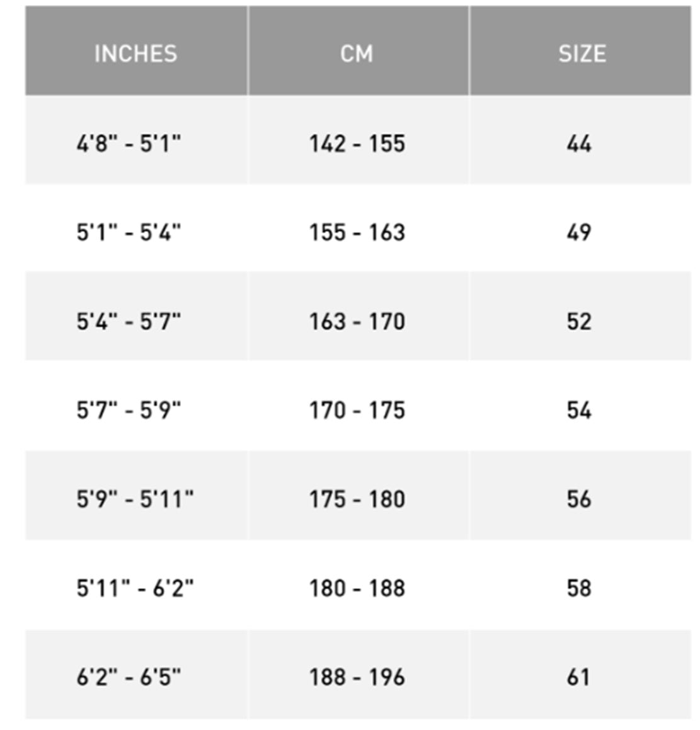This screenshot has width=700, height=730.
Task: Click the 163 - 170 cm cell
Action: click(x=357, y=322)
